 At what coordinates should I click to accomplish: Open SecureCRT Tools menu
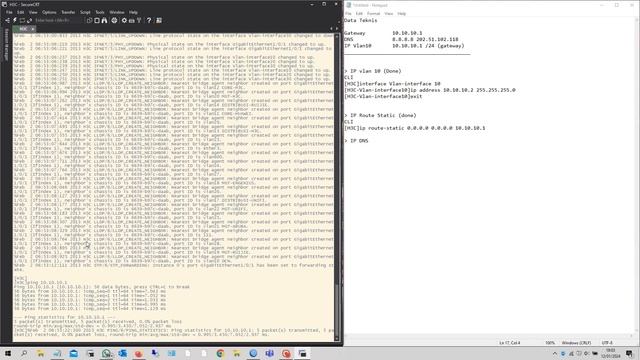click(100, 12)
